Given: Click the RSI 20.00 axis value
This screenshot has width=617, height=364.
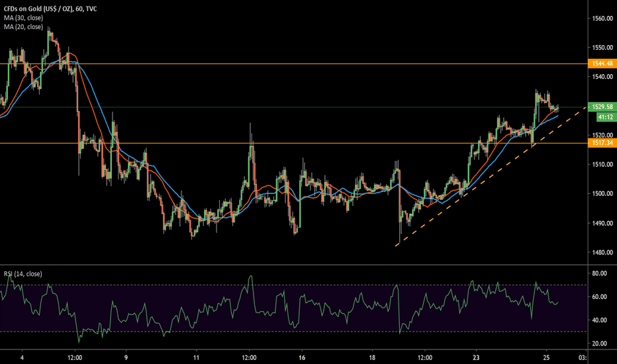Looking at the screenshot, I should coord(599,343).
